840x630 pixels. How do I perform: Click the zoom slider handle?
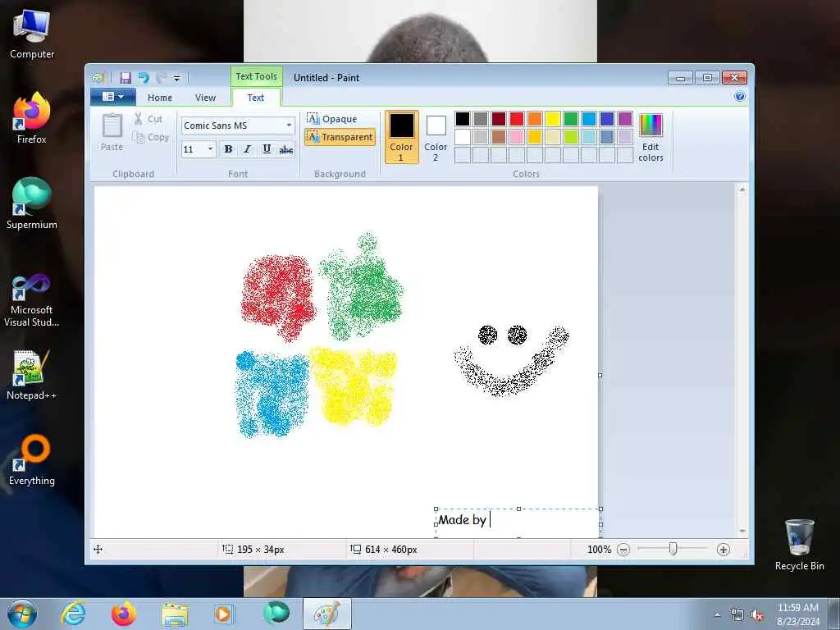pos(673,549)
